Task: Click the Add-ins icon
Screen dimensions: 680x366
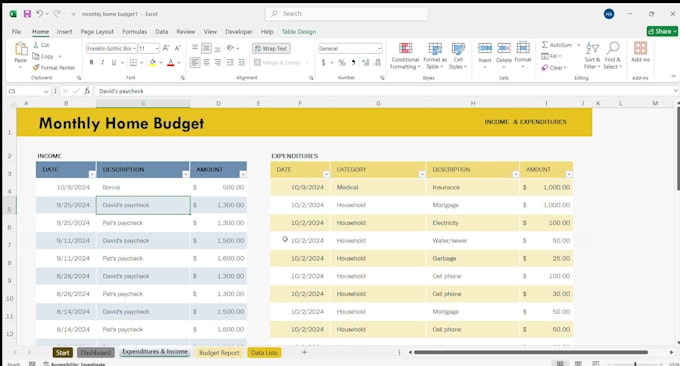Action: [641, 48]
